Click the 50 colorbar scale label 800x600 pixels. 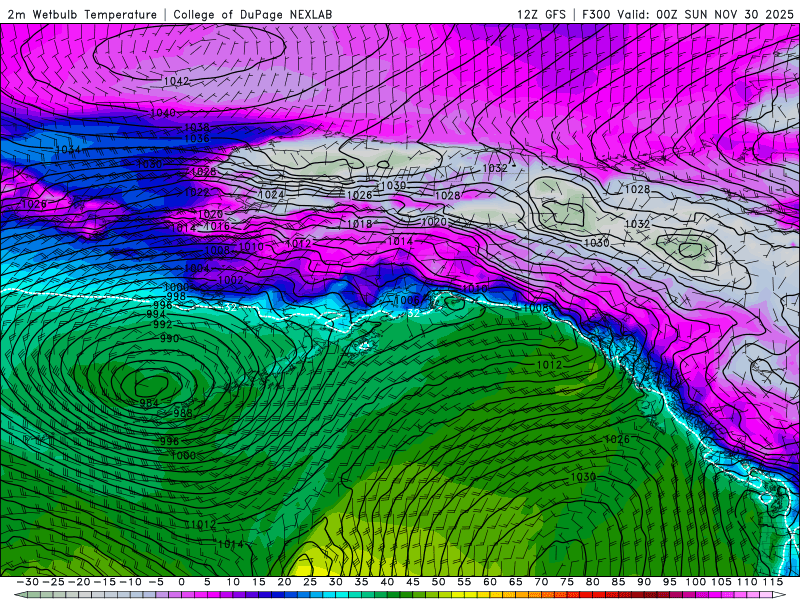(438, 582)
